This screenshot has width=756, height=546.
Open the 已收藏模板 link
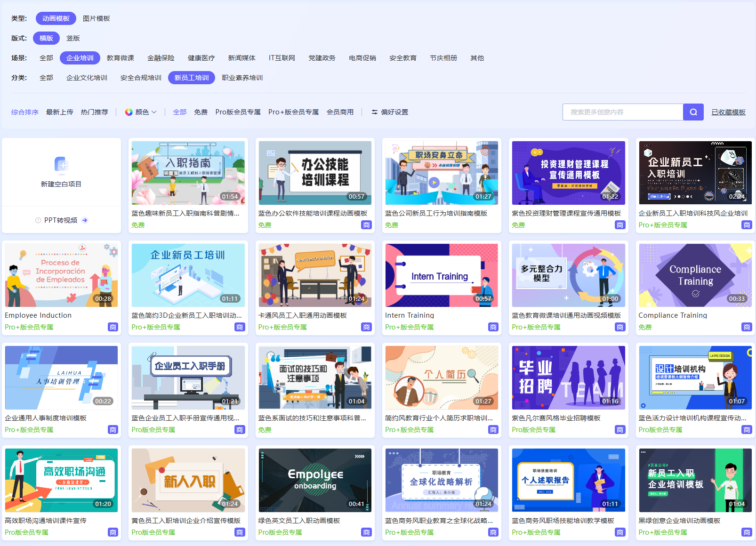point(728,112)
